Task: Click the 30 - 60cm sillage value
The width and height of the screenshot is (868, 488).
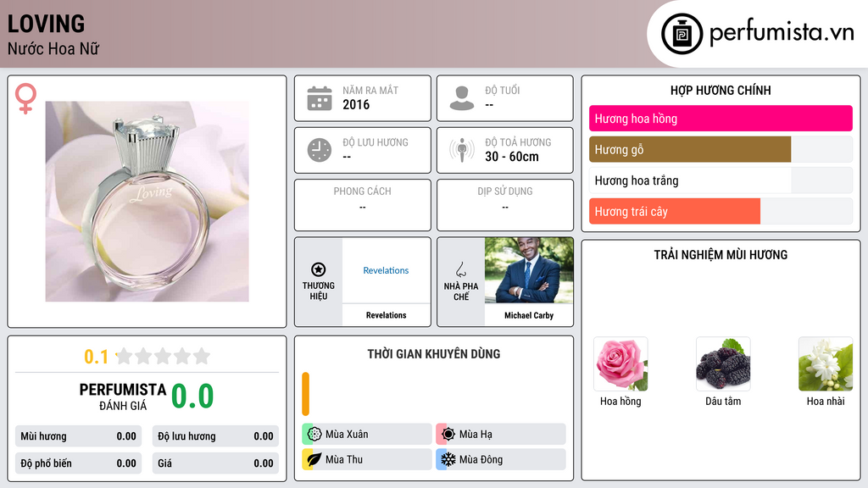Action: pyautogui.click(x=512, y=157)
